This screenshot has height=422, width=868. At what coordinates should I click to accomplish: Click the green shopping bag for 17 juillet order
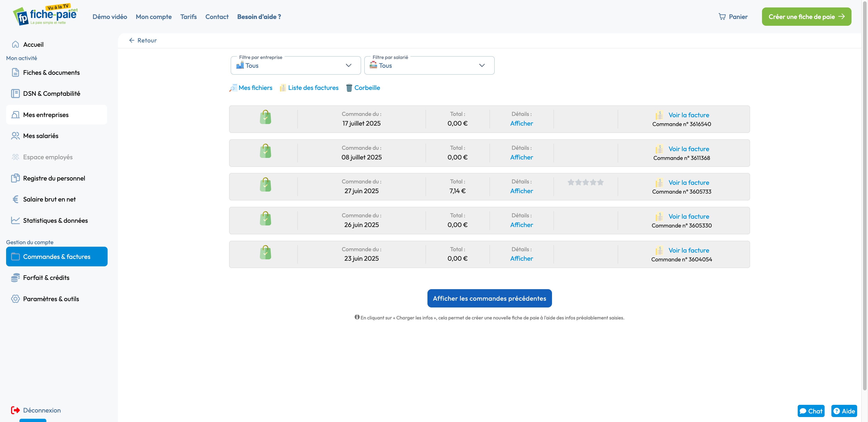pyautogui.click(x=265, y=117)
